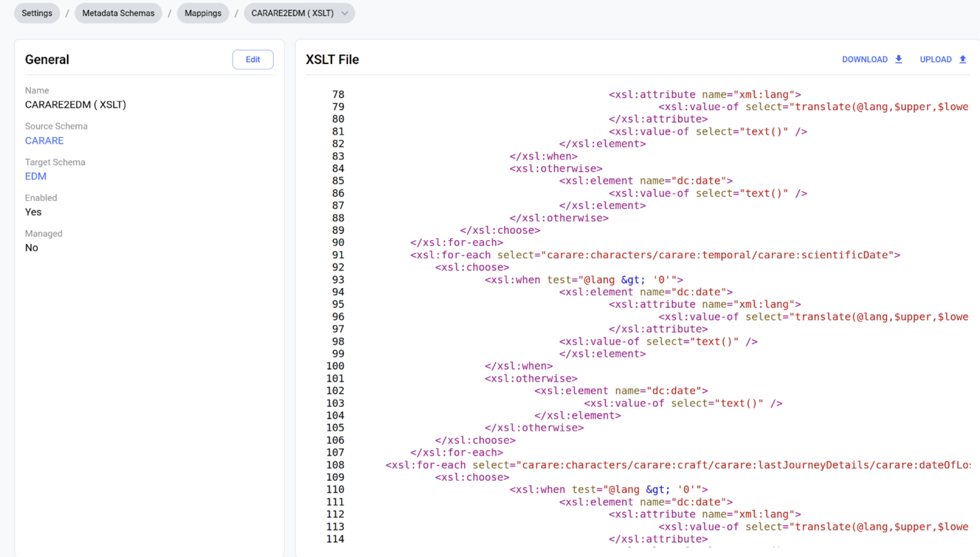Click the Edit button in the General panel
This screenshot has height=557, width=980.
coord(252,59)
